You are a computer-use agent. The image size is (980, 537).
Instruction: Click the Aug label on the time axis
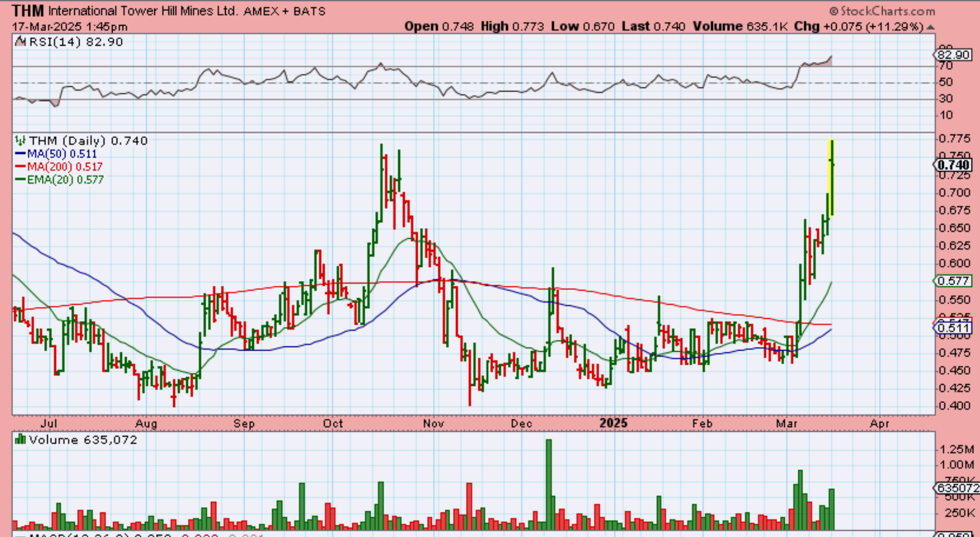[146, 423]
